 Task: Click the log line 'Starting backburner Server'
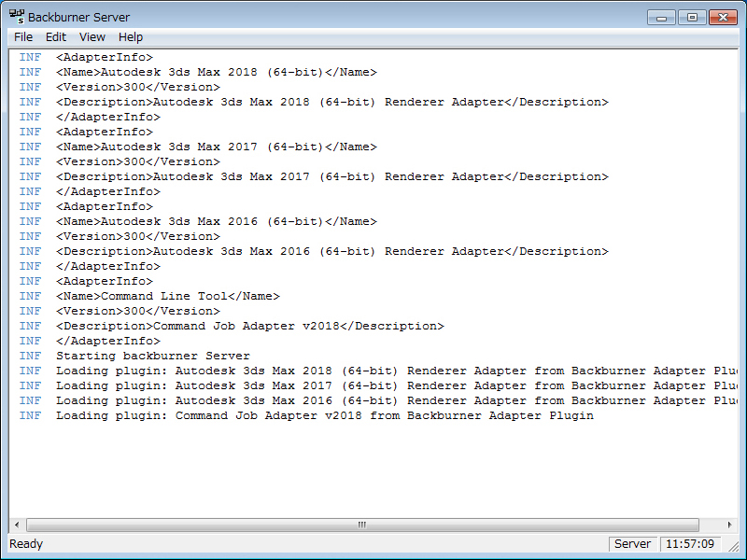click(x=153, y=356)
